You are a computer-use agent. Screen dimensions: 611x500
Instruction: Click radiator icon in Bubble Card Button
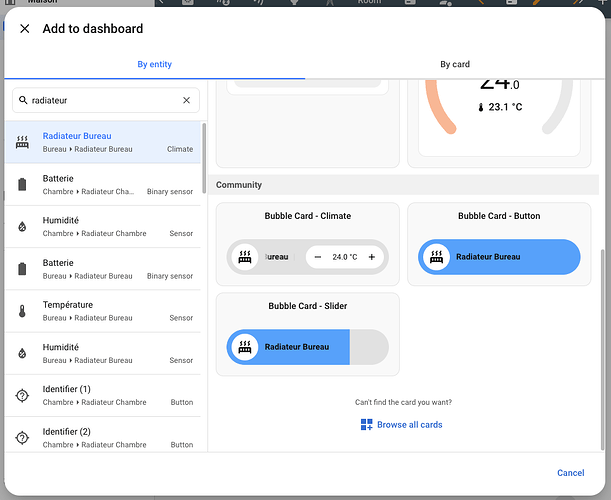pyautogui.click(x=436, y=257)
